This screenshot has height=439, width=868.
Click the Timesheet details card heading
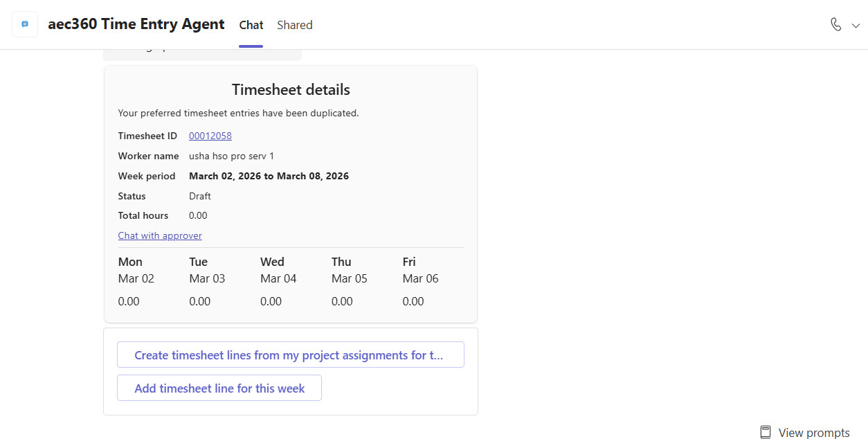291,90
